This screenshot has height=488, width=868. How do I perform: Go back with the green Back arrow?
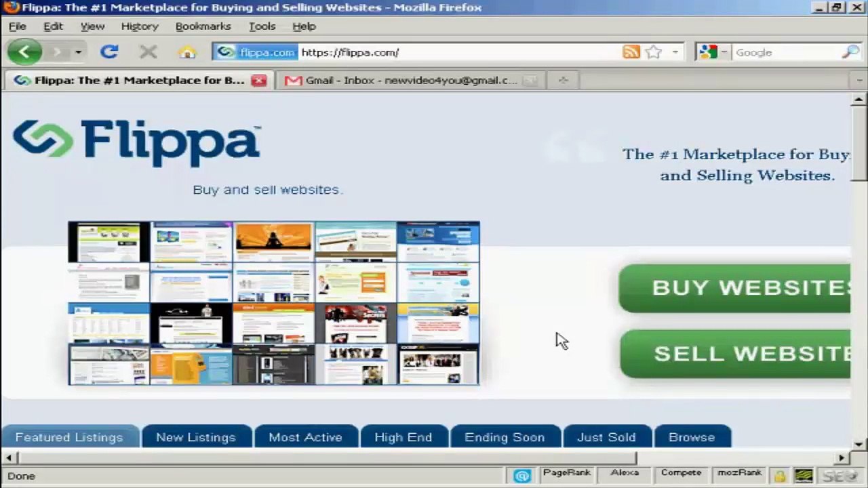24,52
